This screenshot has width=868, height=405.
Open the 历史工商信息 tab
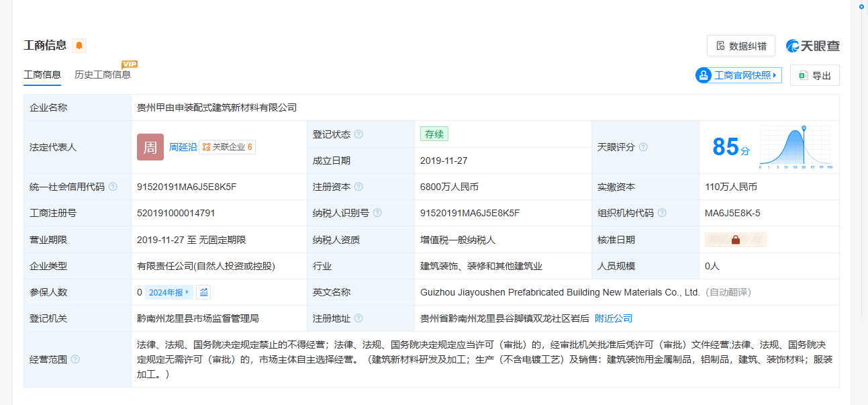[x=103, y=75]
